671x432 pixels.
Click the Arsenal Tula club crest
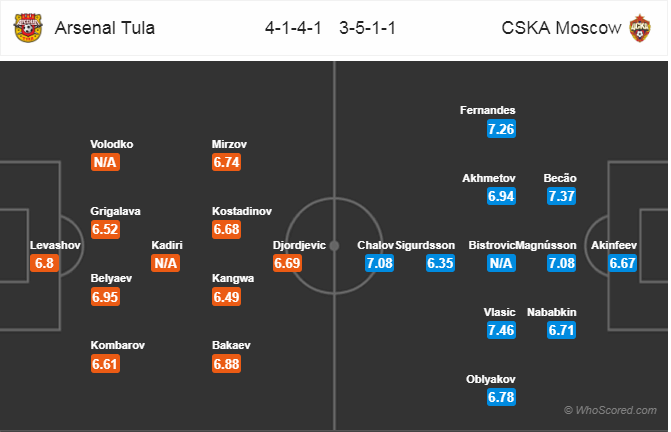[x=27, y=27]
